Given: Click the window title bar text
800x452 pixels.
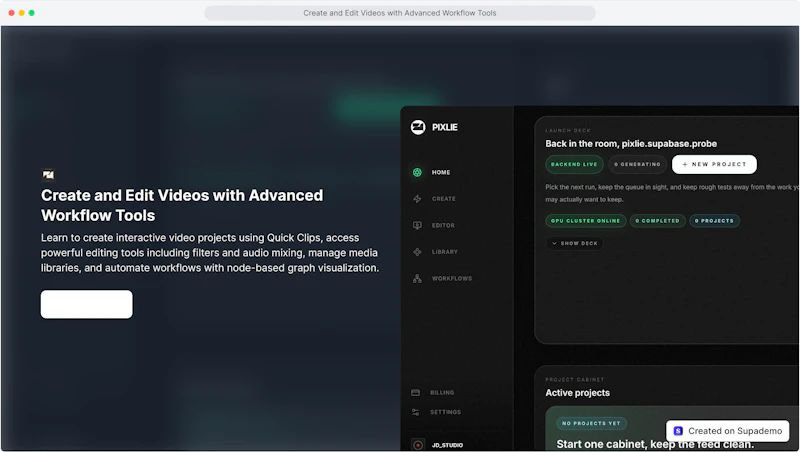Looking at the screenshot, I should tap(399, 13).
